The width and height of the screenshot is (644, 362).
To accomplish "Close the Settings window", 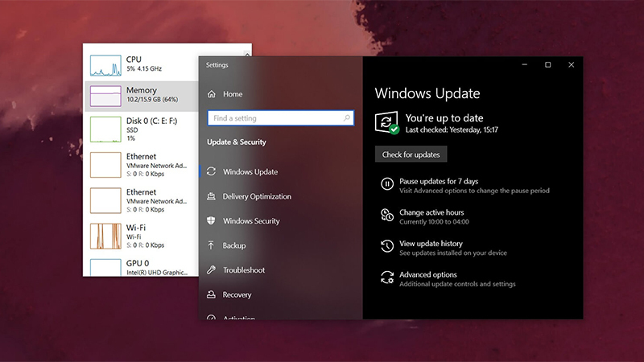I will (x=572, y=64).
